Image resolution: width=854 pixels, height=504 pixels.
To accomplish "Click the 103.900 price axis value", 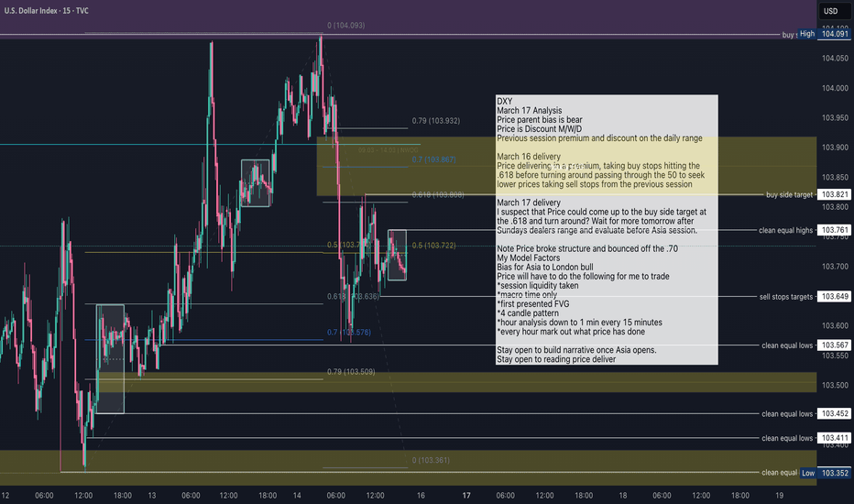I will (x=835, y=148).
